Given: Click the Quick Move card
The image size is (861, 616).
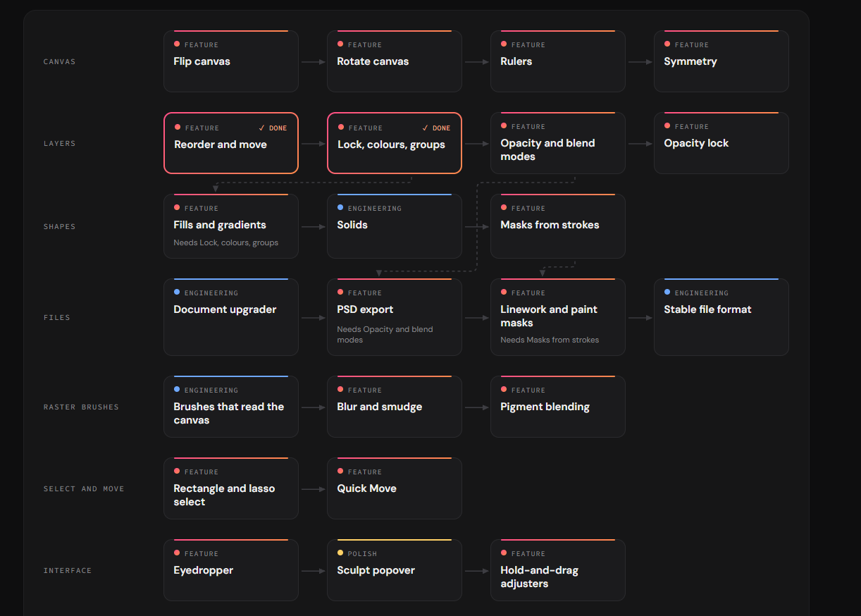Looking at the screenshot, I should click(x=395, y=488).
